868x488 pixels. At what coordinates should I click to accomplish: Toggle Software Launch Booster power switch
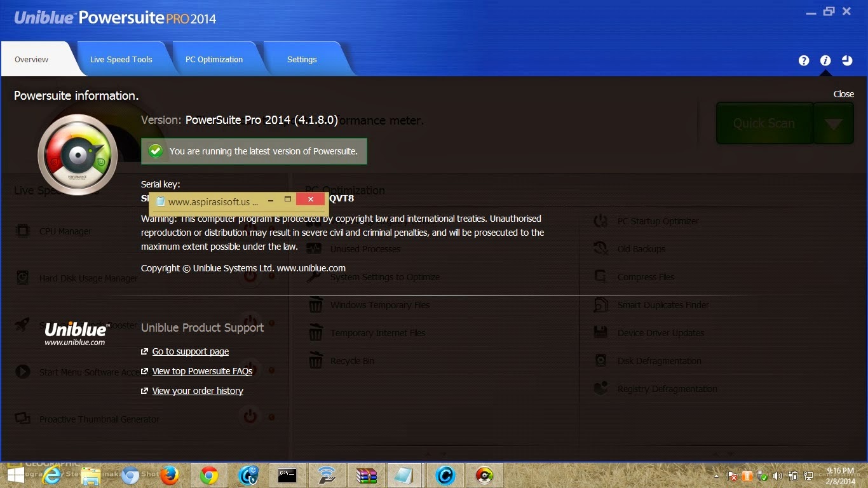click(x=250, y=323)
